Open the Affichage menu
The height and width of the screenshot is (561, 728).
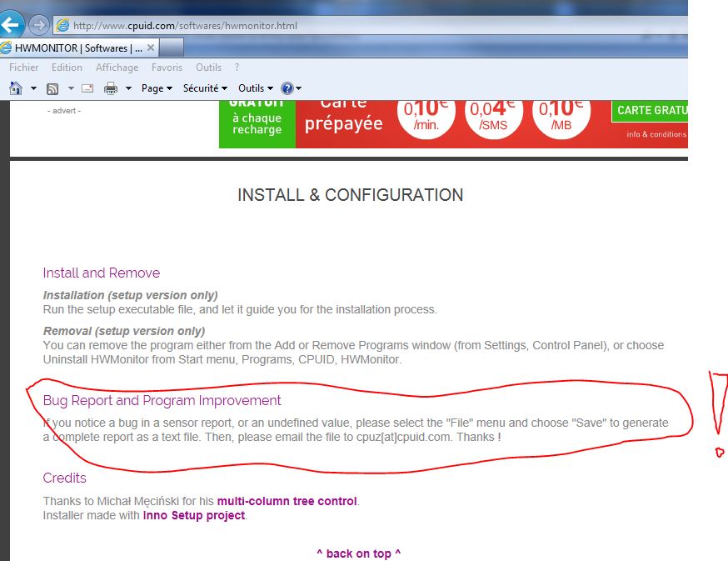tap(117, 68)
